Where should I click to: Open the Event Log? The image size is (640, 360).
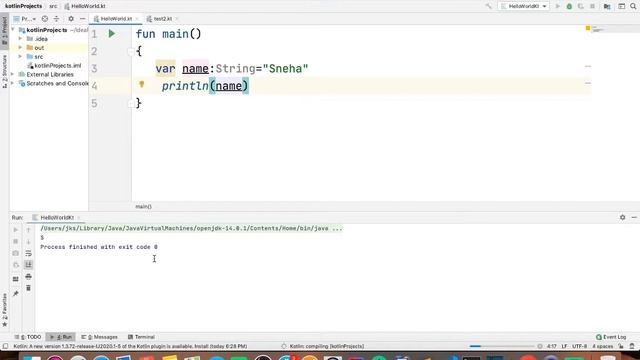pyautogui.click(x=611, y=337)
